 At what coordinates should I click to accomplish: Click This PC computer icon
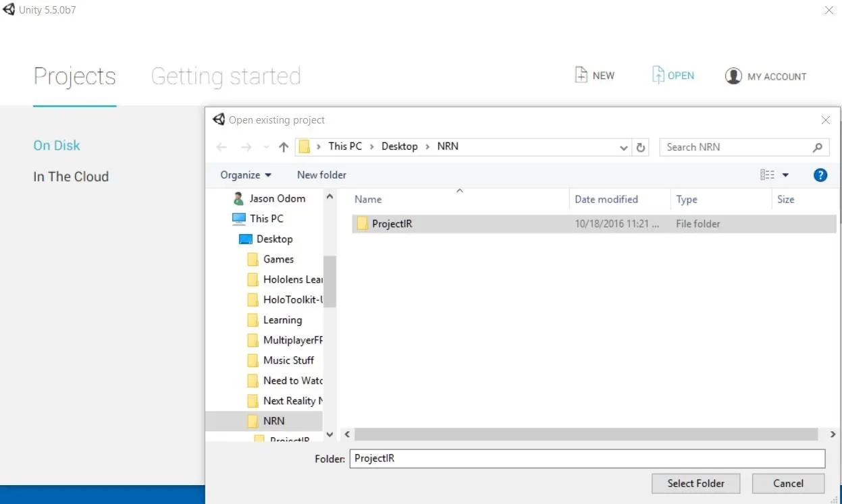(238, 219)
